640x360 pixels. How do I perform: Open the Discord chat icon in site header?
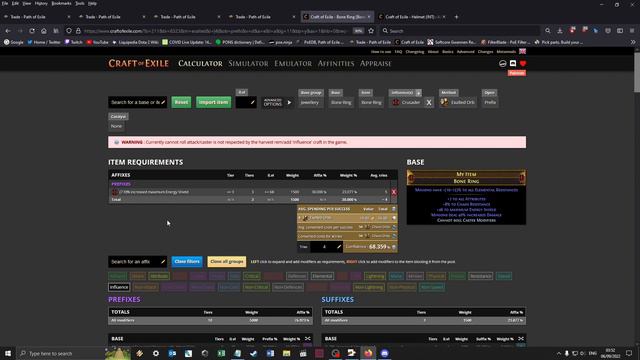(513, 64)
